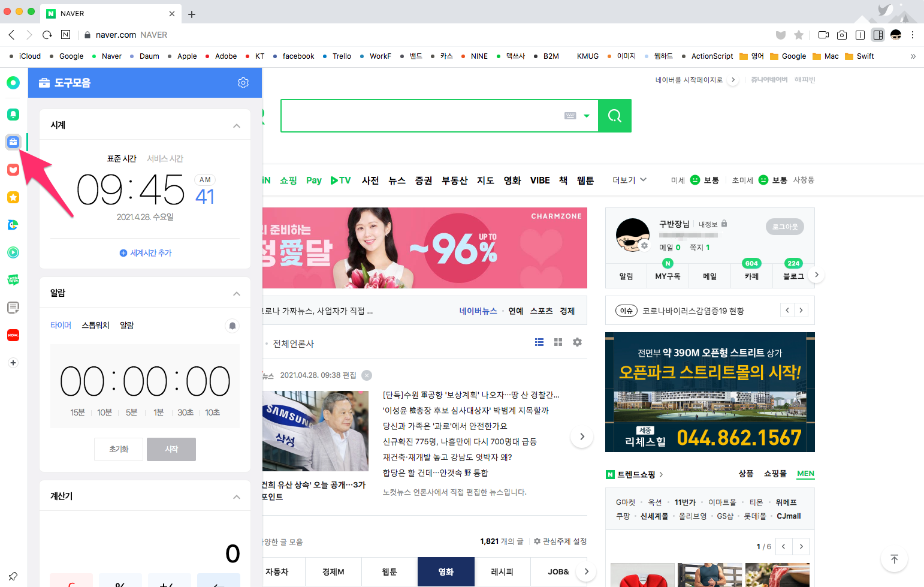Toggle the AM indicator on the clock
924x587 pixels.
click(x=205, y=179)
